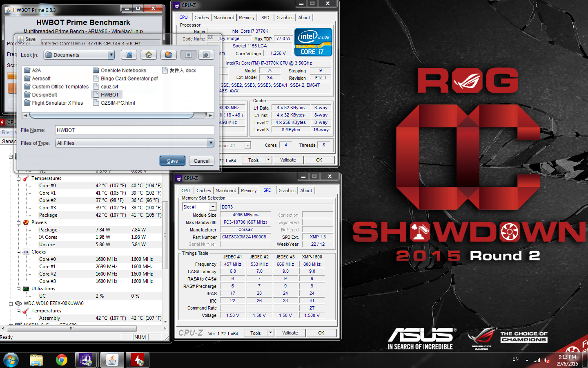Click the WDC hard drive icon
The height and width of the screenshot is (368, 588).
[18, 303]
